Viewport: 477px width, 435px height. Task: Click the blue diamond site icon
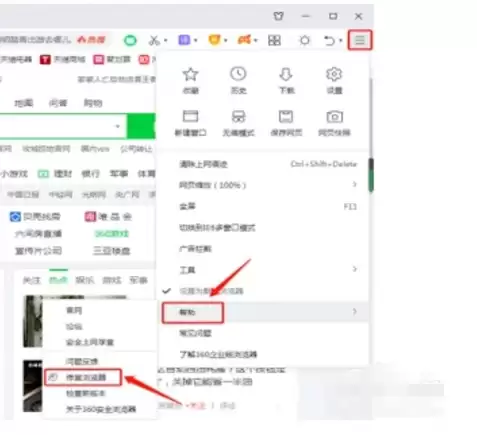point(15,217)
